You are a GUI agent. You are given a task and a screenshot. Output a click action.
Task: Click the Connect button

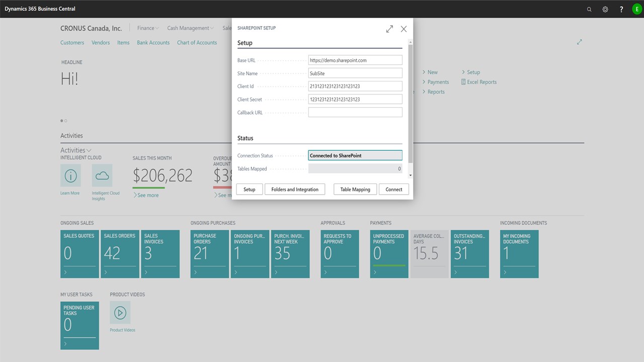coord(394,190)
